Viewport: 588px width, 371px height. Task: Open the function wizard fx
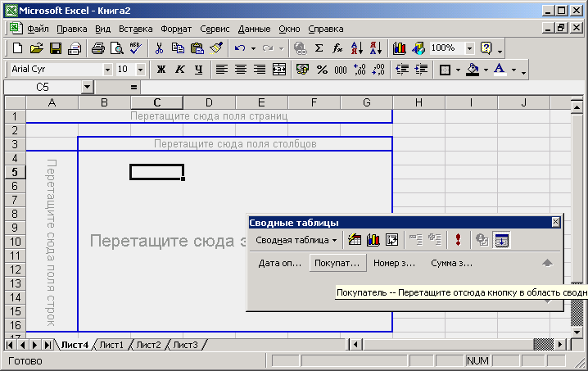click(337, 48)
